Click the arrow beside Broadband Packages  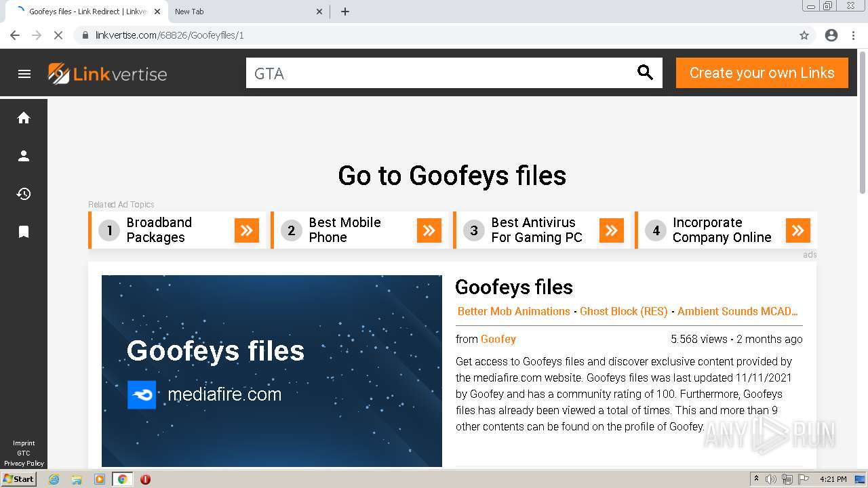pos(247,230)
